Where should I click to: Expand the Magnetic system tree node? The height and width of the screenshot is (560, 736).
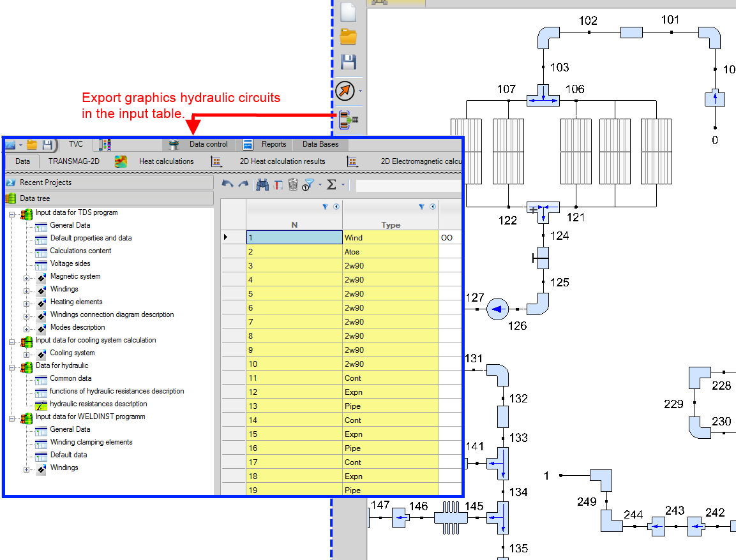pos(26,277)
